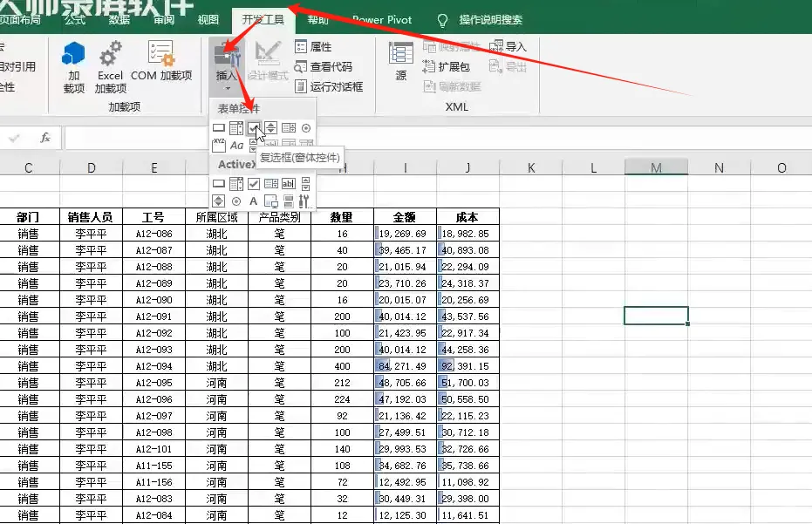This screenshot has height=524, width=812.
Task: Click into the formula bar input
Action: [438, 138]
